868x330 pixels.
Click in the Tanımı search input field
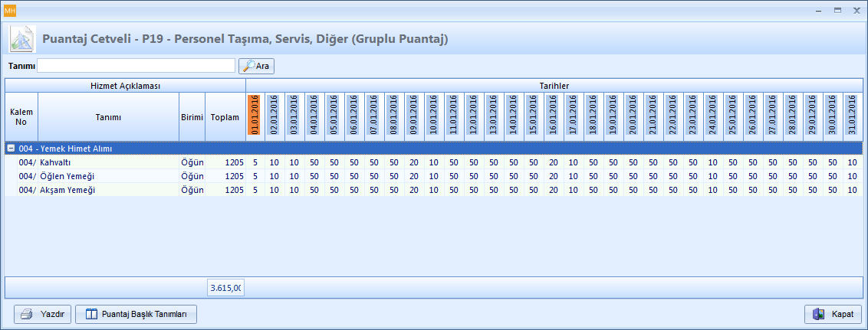point(136,66)
